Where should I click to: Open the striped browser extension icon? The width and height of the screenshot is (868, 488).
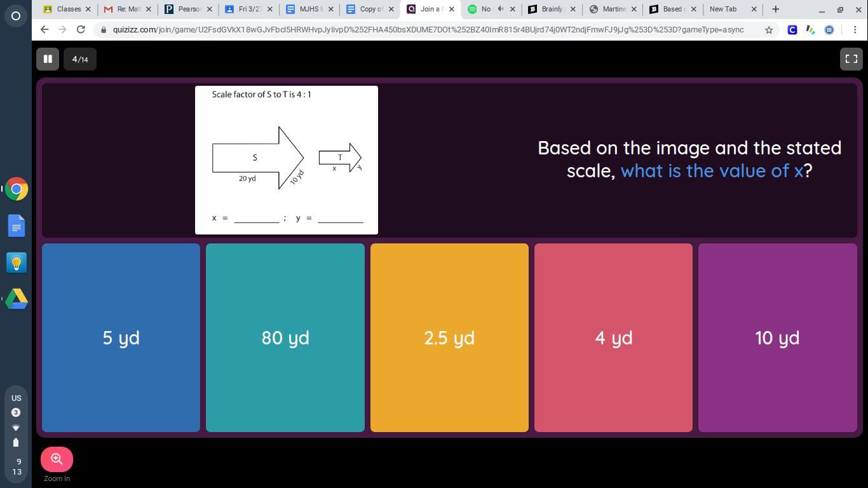coord(810,30)
